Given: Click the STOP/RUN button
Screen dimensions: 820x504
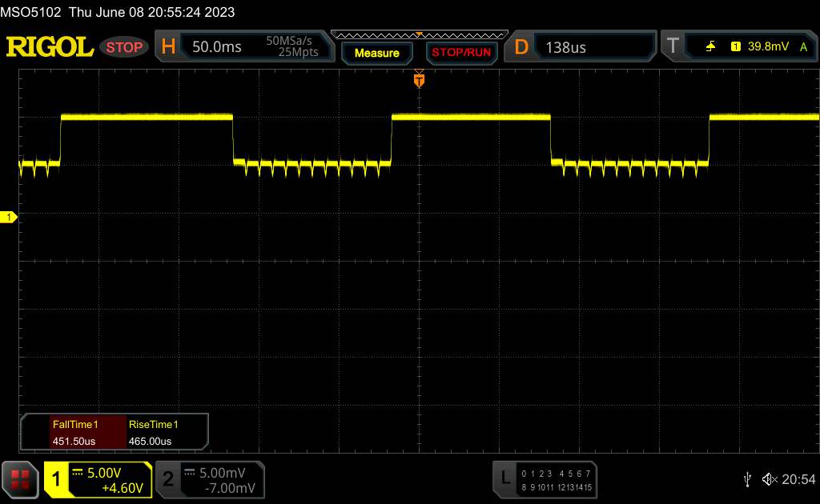Looking at the screenshot, I should click(x=461, y=53).
